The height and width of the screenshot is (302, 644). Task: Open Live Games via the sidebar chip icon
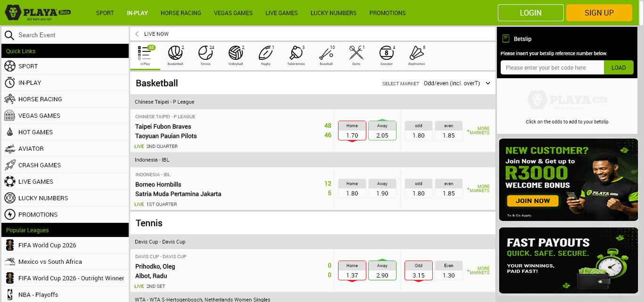pyautogui.click(x=9, y=181)
